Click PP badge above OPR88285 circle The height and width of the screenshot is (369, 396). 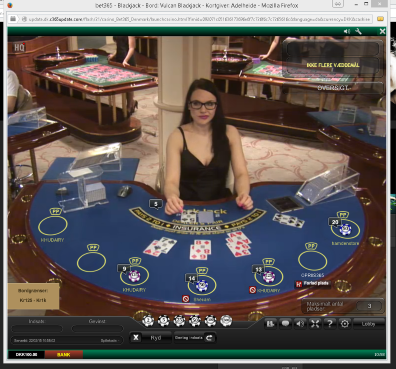click(x=311, y=246)
